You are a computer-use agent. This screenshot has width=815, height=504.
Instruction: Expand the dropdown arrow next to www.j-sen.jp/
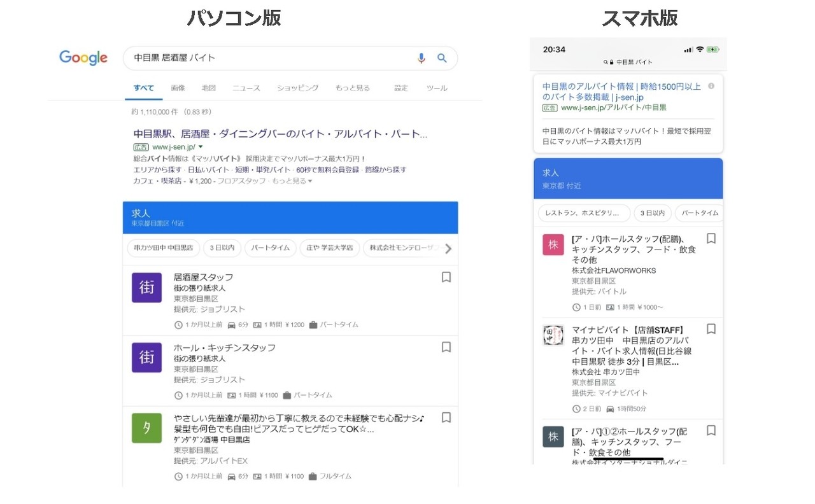201,147
